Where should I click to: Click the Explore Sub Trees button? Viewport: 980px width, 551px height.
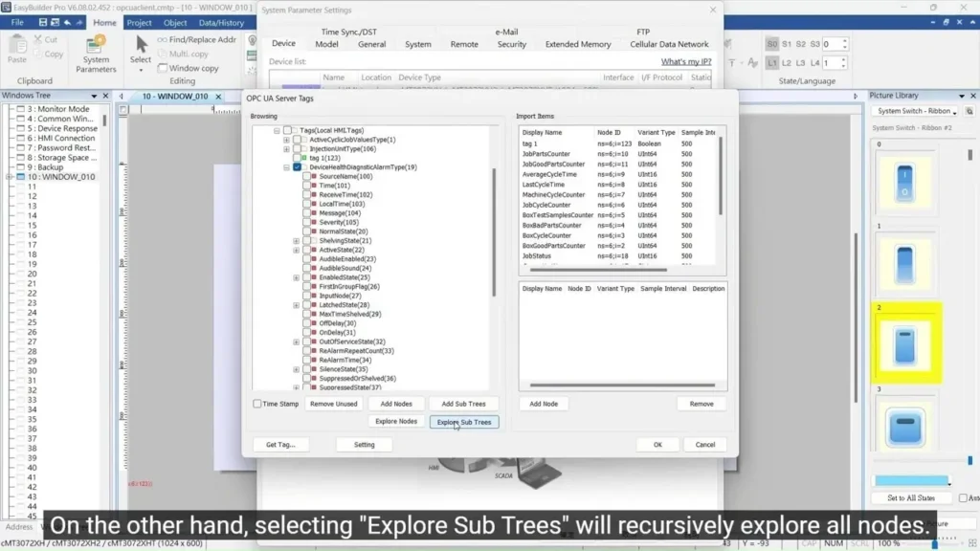click(x=464, y=422)
